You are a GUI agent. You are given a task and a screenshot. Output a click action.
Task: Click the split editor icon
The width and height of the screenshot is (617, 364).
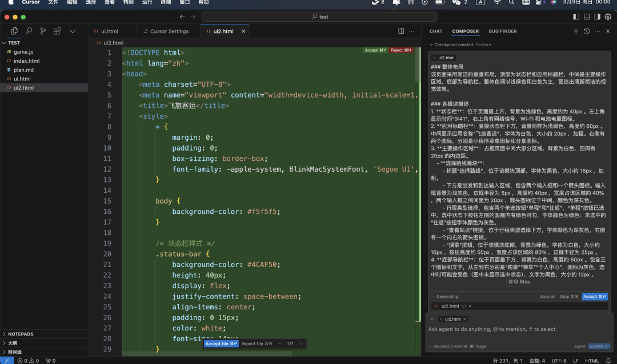pos(401,31)
